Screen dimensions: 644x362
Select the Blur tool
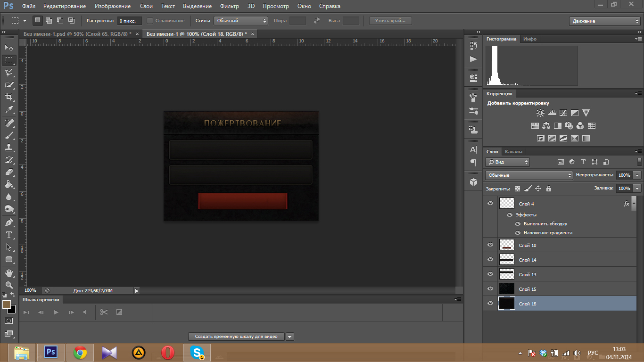click(x=9, y=197)
